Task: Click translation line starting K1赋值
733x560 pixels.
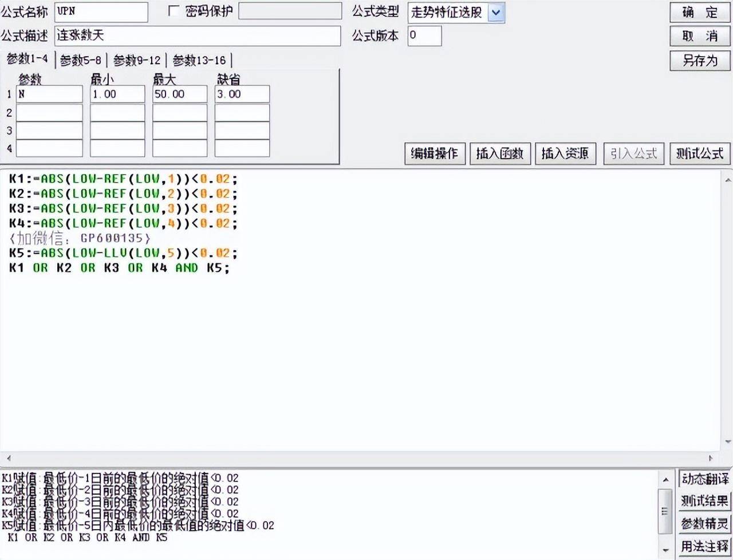Action: point(120,478)
